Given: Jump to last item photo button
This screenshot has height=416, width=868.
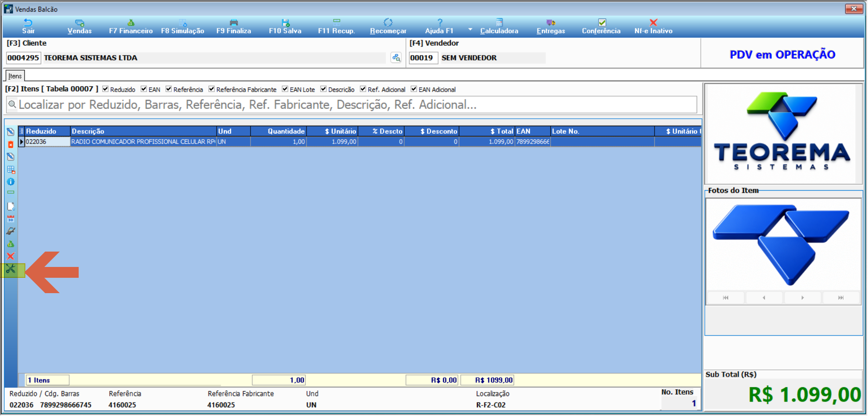Looking at the screenshot, I should click(x=841, y=298).
